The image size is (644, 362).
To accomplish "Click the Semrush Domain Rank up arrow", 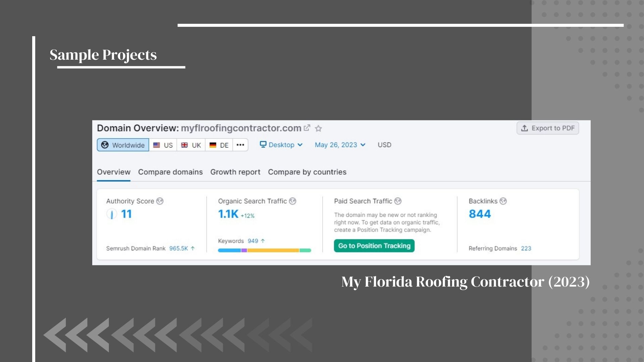I will coord(193,248).
